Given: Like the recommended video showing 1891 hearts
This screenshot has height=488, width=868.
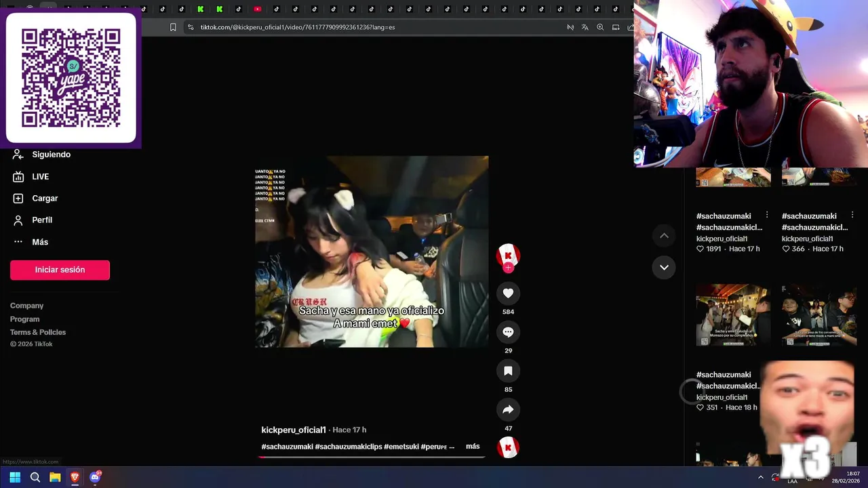Looking at the screenshot, I should (x=701, y=249).
